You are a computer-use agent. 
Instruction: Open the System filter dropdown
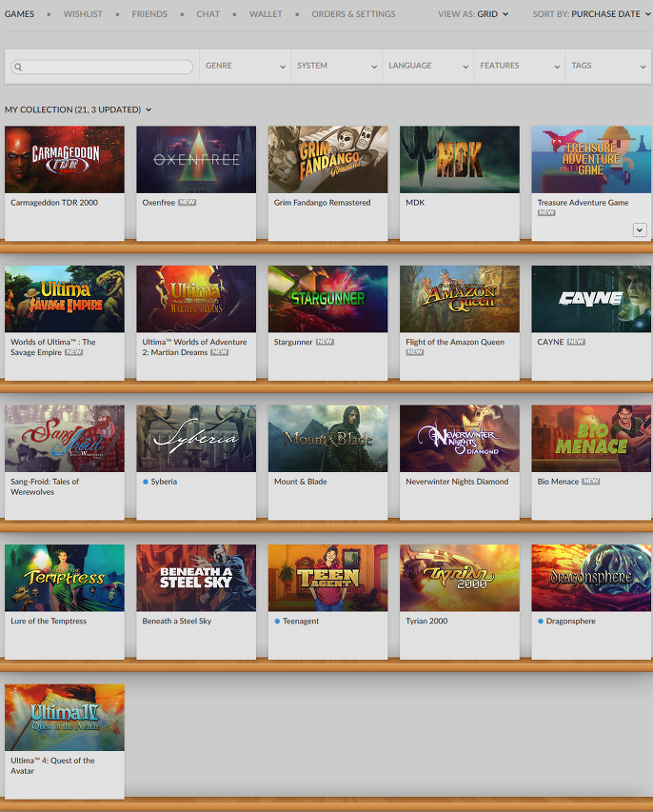(337, 66)
